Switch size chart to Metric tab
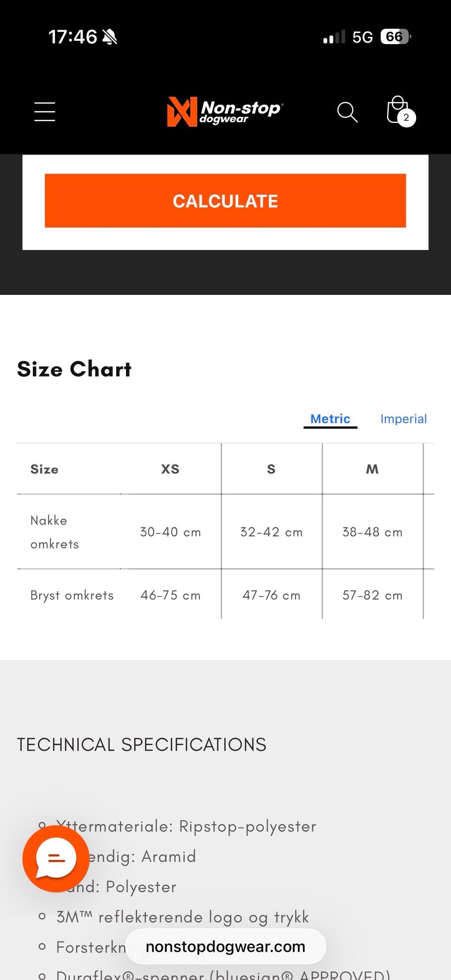The image size is (451, 980). [x=330, y=419]
